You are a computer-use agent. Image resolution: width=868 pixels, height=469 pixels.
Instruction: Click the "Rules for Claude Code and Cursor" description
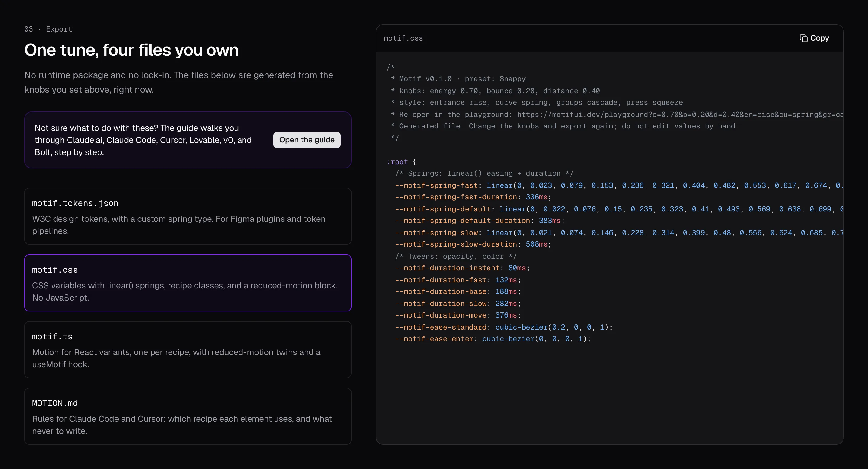click(x=182, y=425)
